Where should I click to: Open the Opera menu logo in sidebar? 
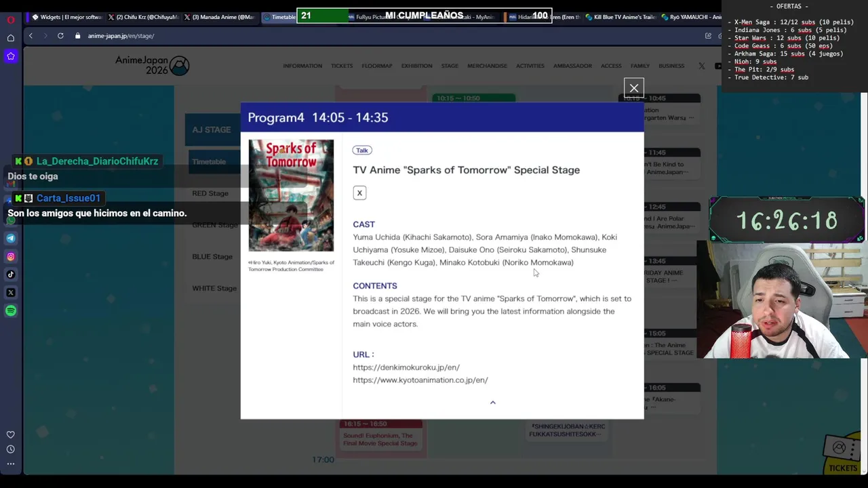point(11,20)
